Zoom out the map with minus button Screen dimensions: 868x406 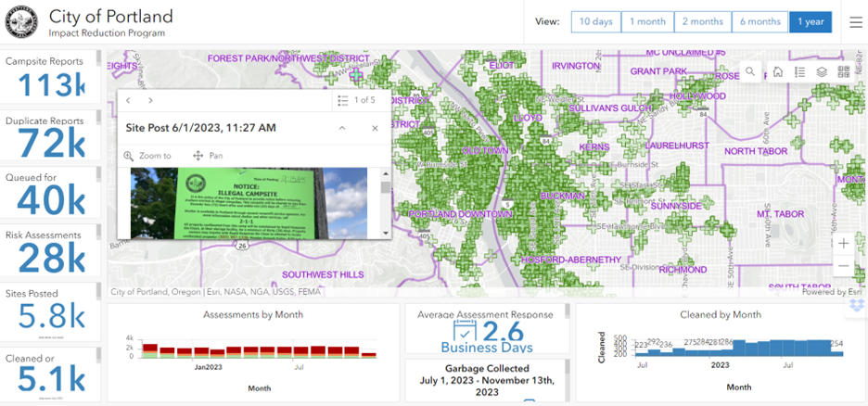844,266
